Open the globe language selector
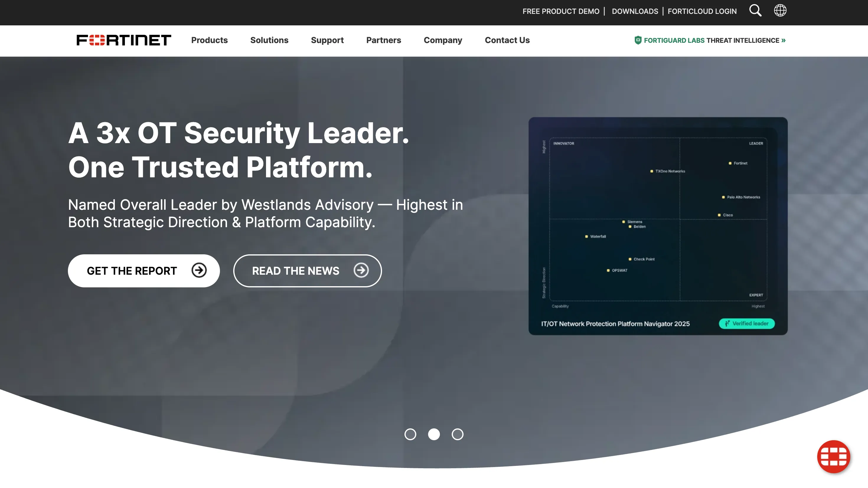The height and width of the screenshot is (488, 868). coord(780,10)
